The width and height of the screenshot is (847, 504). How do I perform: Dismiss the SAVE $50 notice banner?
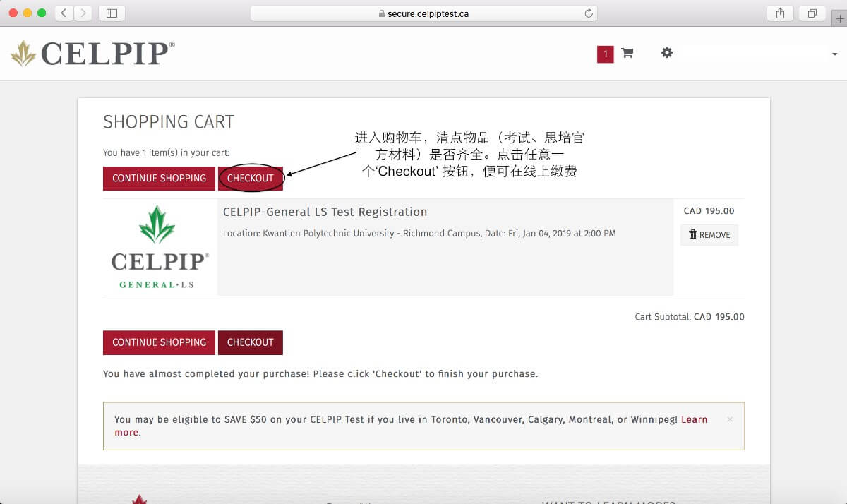(730, 419)
